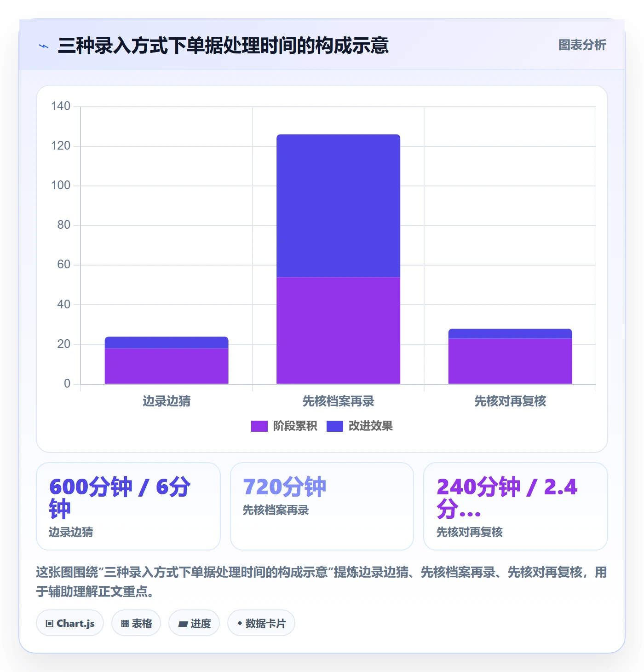Viewport: 644px width, 672px height.
Task: Click the chart title 三种录入方式下单据处理时间的构成示意
Action: pos(223,46)
